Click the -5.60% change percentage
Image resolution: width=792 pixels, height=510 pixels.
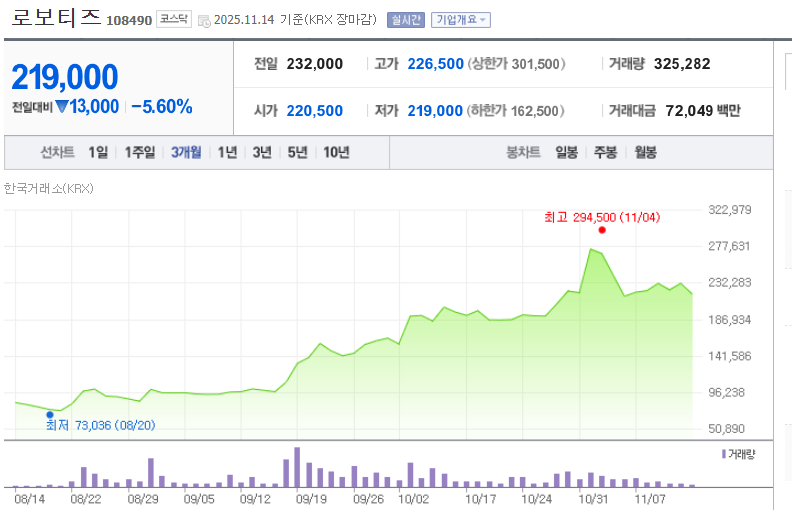click(162, 107)
